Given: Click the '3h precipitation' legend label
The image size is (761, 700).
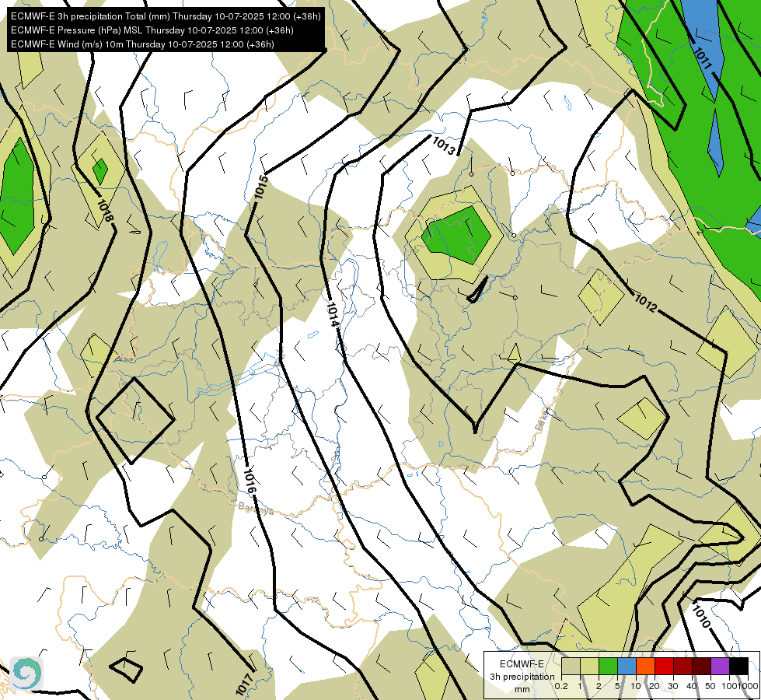Looking at the screenshot, I should click(x=522, y=676).
